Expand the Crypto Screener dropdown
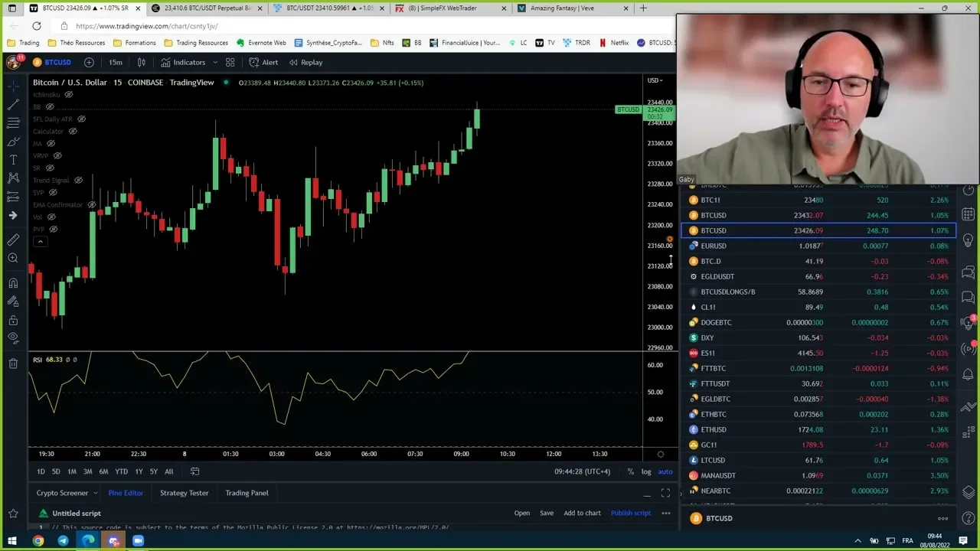 pos(95,493)
